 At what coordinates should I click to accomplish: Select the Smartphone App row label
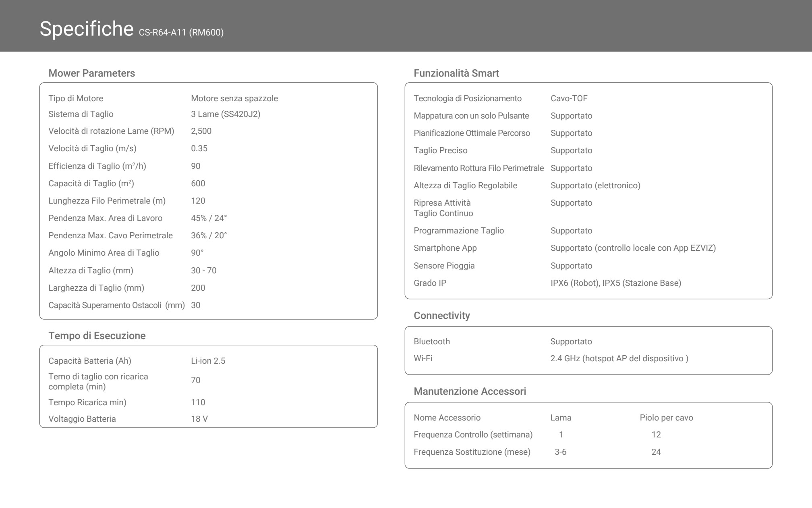tap(445, 248)
